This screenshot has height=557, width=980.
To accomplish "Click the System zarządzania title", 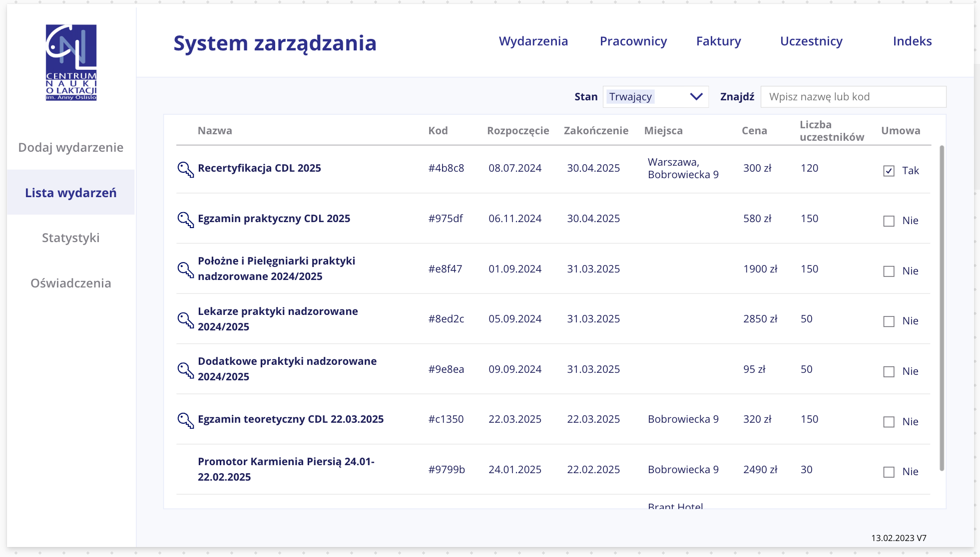I will point(275,43).
